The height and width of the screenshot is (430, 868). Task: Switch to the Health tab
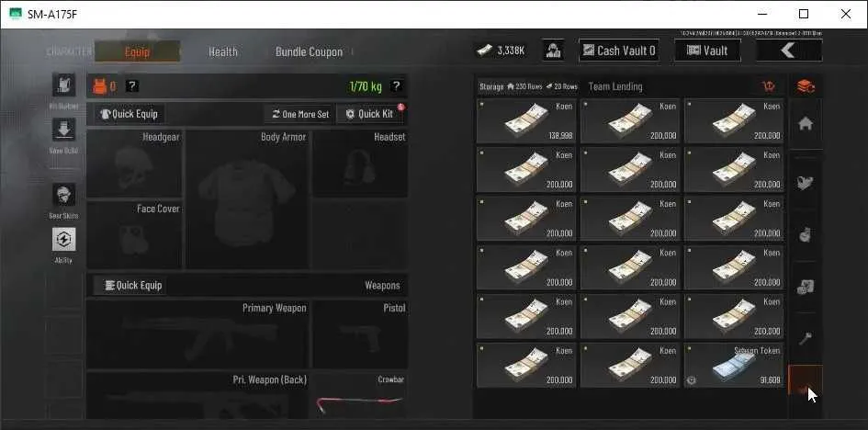(x=223, y=51)
